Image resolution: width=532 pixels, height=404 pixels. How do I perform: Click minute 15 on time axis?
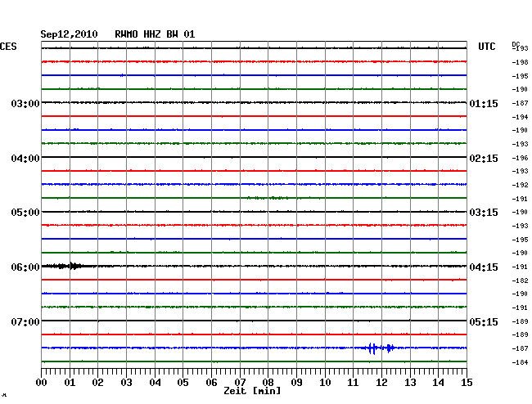467,383
